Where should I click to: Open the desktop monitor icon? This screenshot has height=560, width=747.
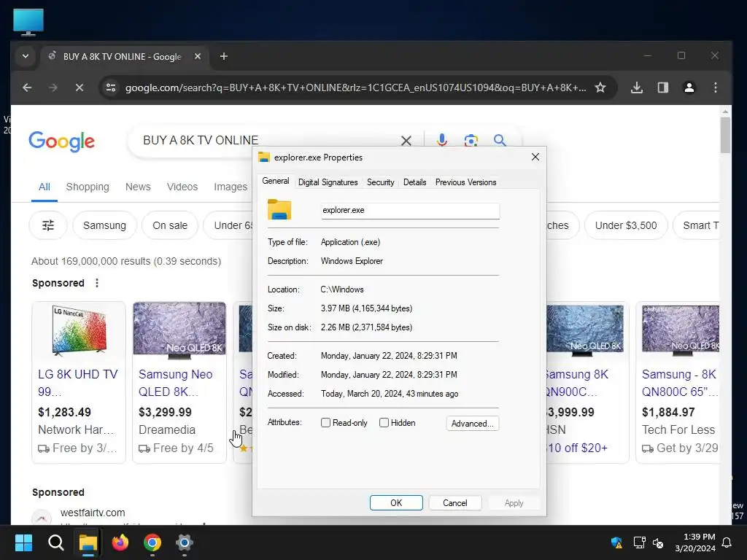pos(28,22)
